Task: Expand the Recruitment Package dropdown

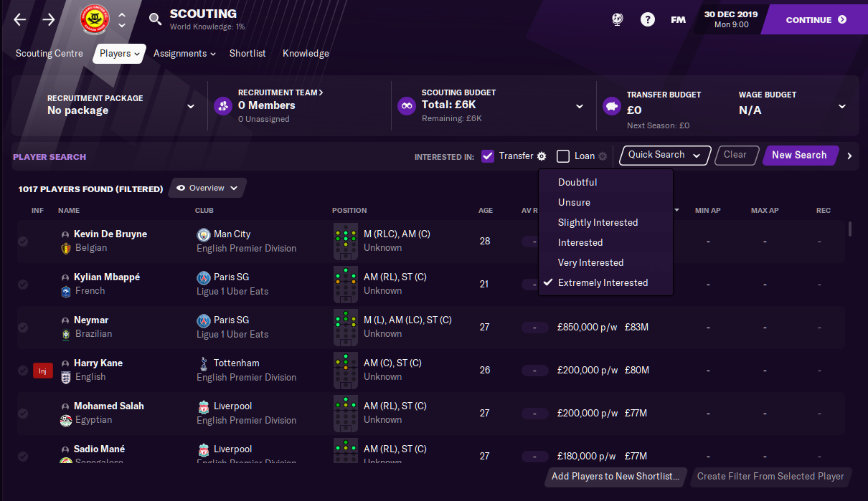Action: 191,106
